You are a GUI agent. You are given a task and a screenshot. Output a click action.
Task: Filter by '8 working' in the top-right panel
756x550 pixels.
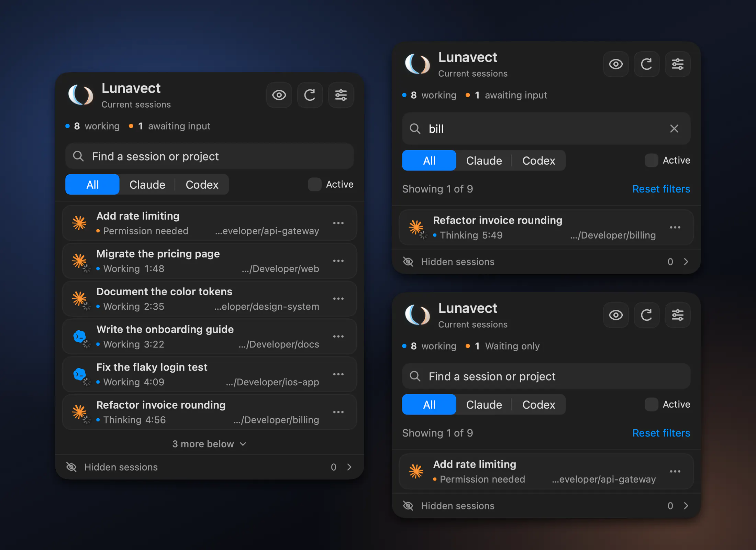coord(430,95)
